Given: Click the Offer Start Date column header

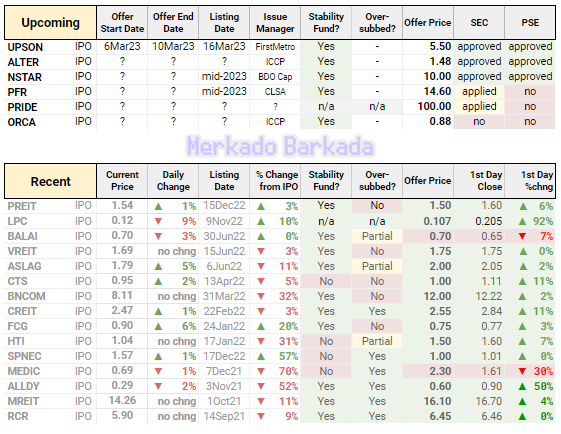Looking at the screenshot, I should tap(122, 23).
